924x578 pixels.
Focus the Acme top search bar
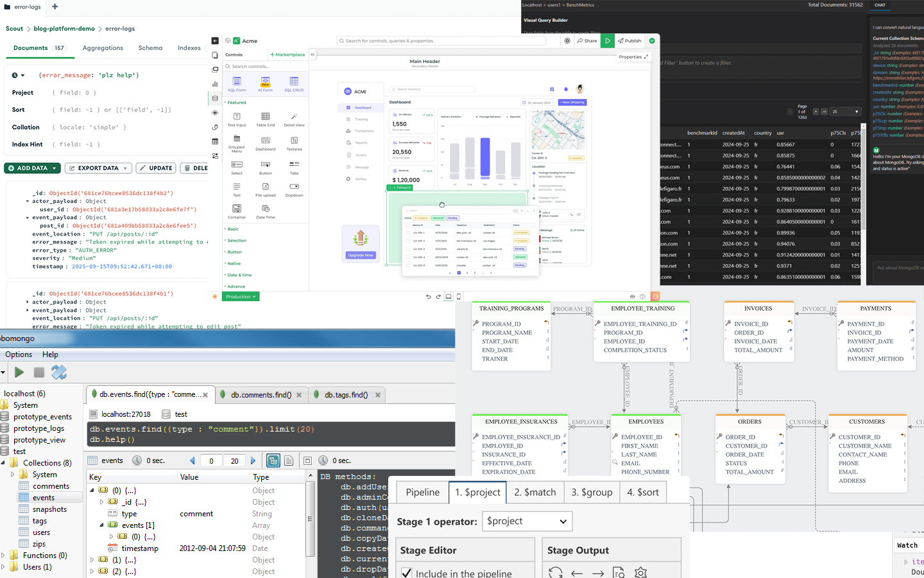441,40
